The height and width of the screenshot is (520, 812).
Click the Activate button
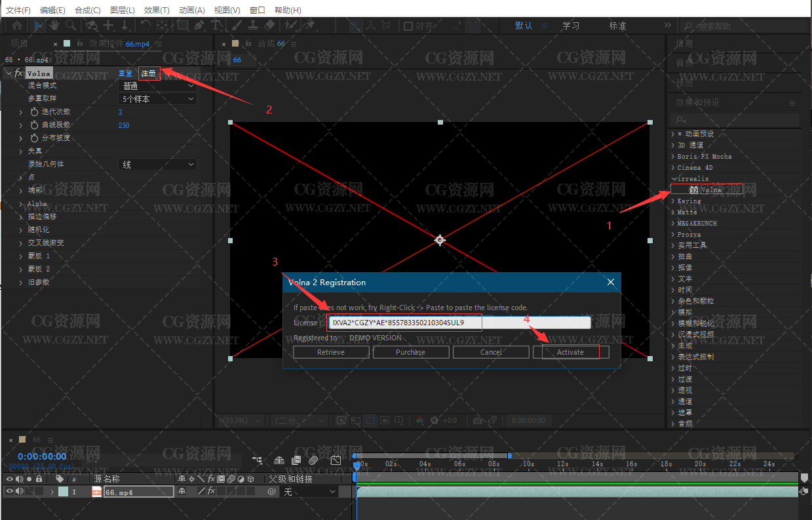pos(570,352)
